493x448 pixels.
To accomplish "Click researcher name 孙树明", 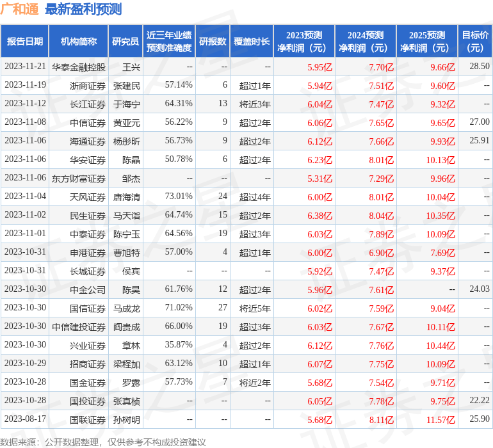I will tap(127, 419).
